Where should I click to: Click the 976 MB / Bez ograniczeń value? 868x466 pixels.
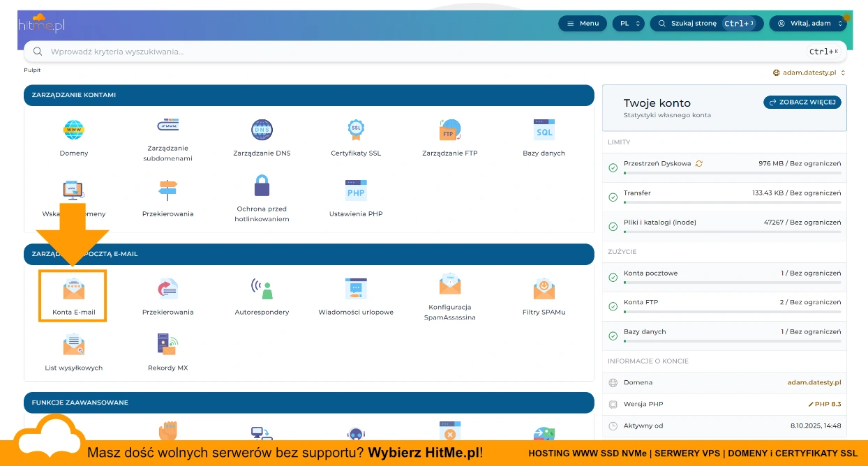pyautogui.click(x=800, y=163)
